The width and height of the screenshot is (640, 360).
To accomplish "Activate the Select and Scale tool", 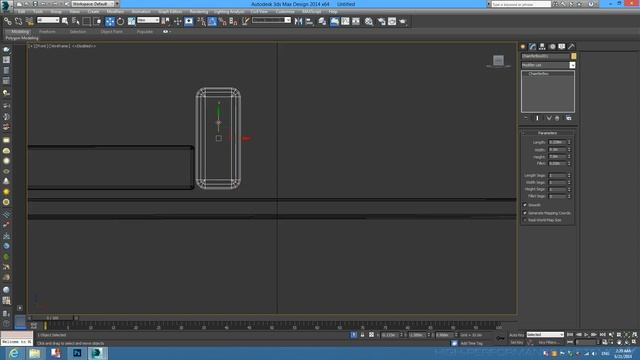I will tap(131, 21).
